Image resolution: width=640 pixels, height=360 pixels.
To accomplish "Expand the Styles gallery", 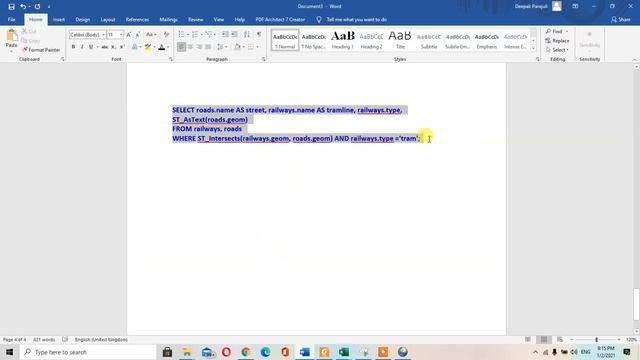I will pos(533,48).
